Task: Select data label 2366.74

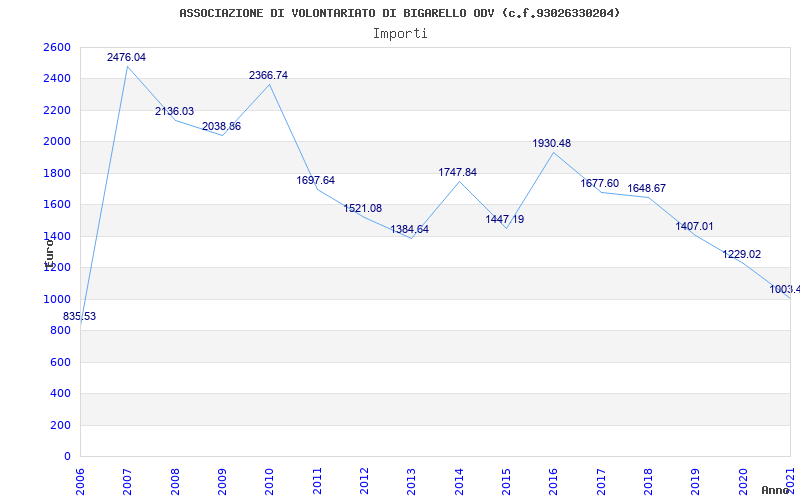Action: click(x=268, y=75)
